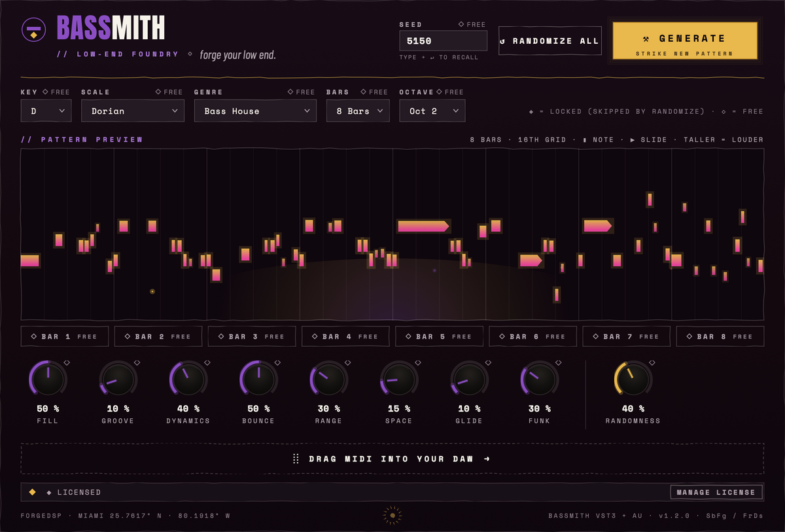Viewport: 785px width, 532px height.
Task: Toggle the lock diamond beside the Glide knob
Action: coord(488,362)
